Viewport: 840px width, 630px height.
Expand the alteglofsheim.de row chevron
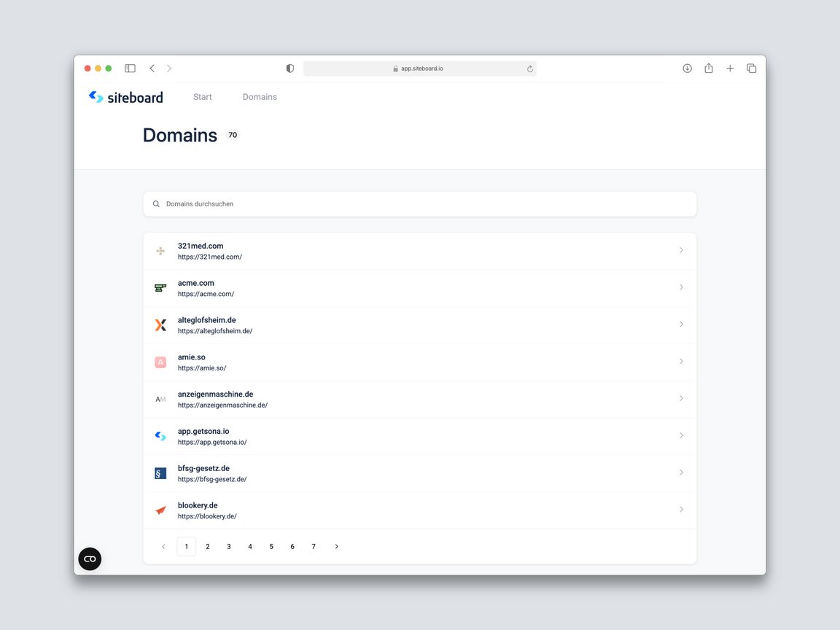coord(682,324)
